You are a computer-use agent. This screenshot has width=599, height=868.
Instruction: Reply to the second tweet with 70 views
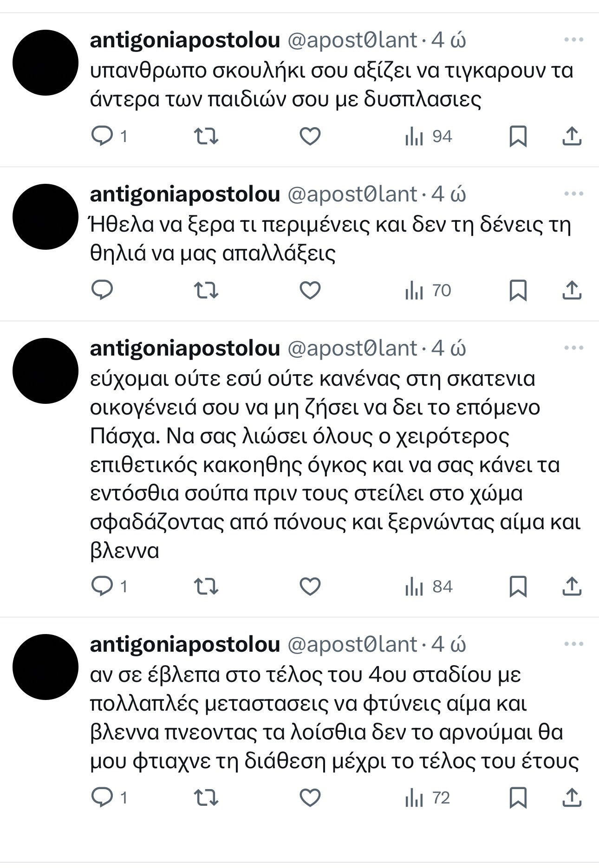click(x=103, y=291)
